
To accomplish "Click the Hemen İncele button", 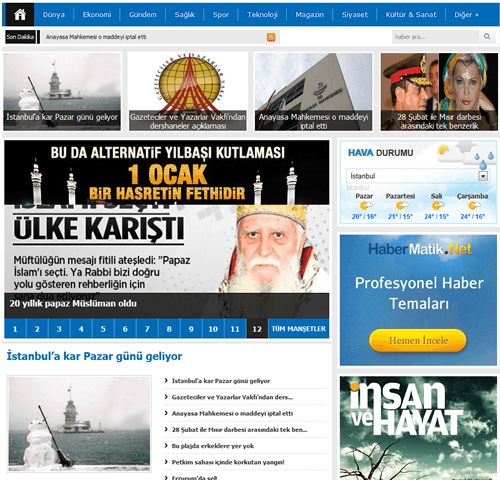I will point(418,340).
